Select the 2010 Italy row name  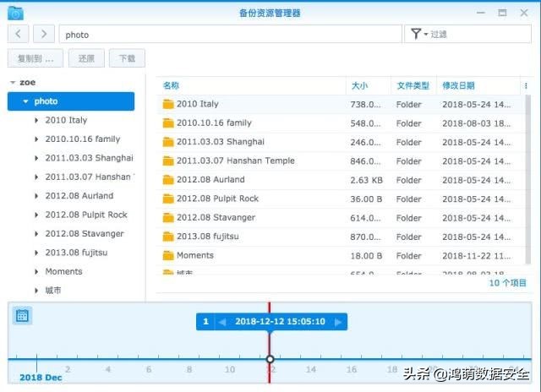197,104
